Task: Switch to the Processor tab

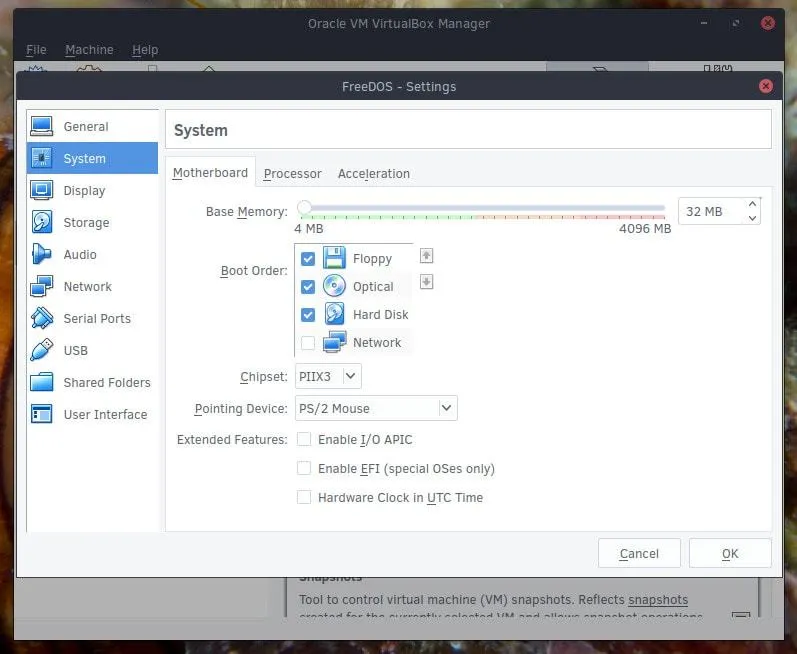Action: [x=292, y=174]
